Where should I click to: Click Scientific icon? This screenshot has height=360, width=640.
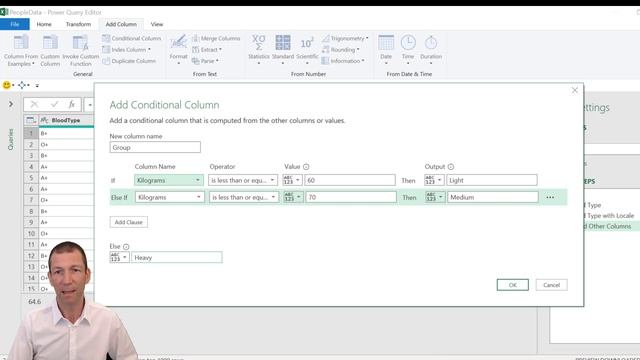(307, 49)
